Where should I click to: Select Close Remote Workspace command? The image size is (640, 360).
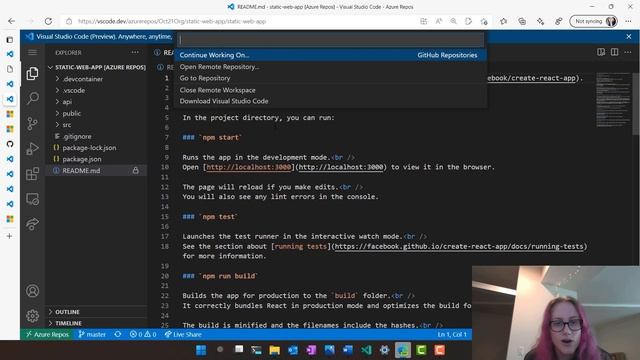coord(331,90)
